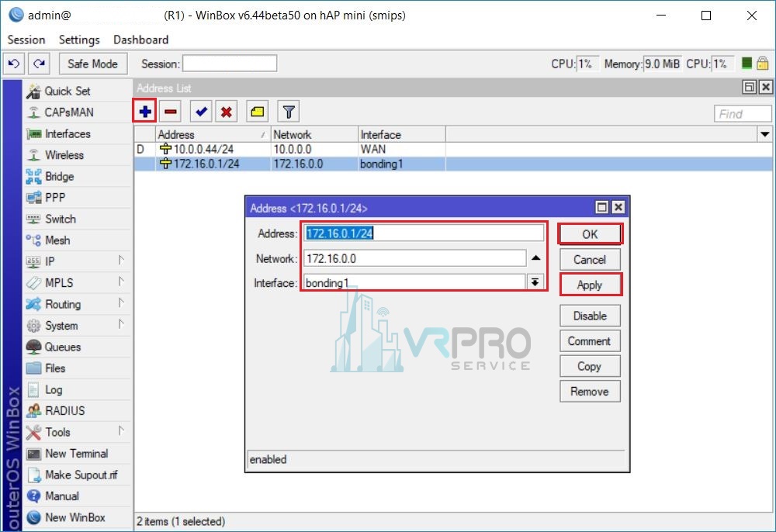Click the Remove button in dialog
776x532 pixels.
click(x=590, y=392)
